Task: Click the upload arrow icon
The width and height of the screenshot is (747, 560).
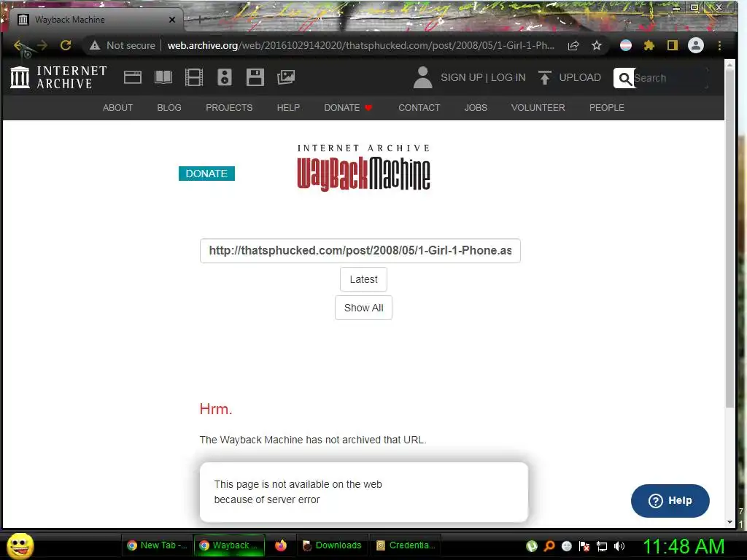Action: 544,77
